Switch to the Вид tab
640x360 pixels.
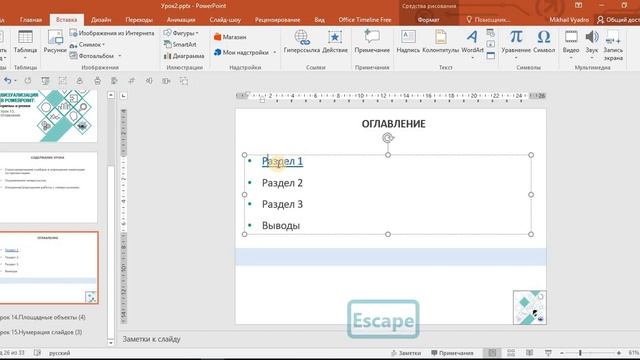tap(320, 20)
